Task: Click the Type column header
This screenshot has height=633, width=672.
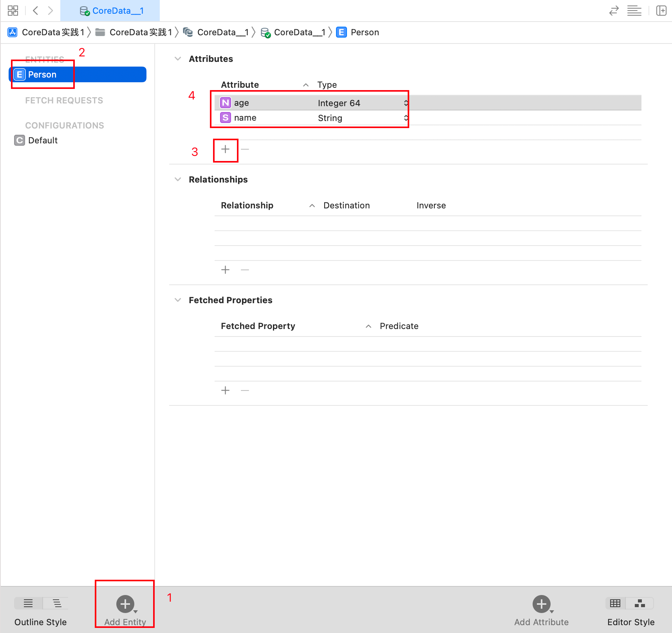Action: tap(327, 85)
